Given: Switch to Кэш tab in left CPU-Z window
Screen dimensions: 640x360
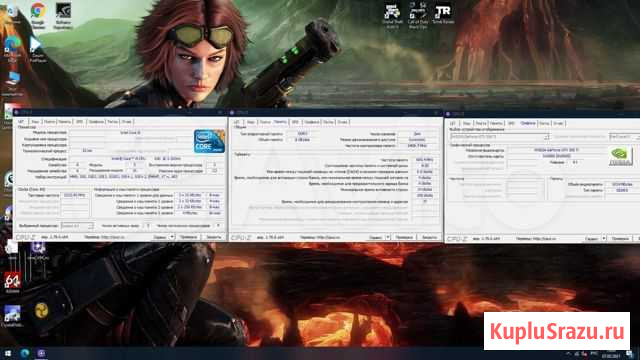Looking at the screenshot, I should [35, 122].
